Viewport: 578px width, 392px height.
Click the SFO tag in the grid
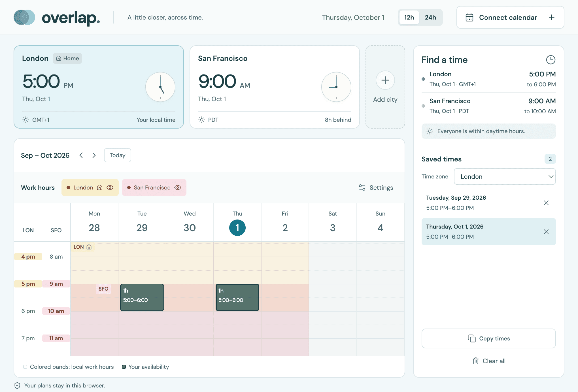click(103, 289)
